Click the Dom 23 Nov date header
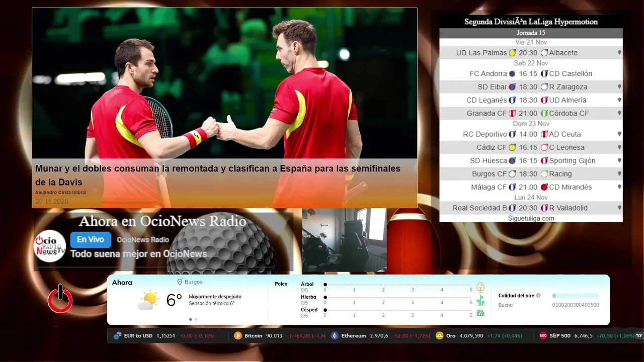Image resolution: width=644 pixels, height=362 pixels. [531, 124]
